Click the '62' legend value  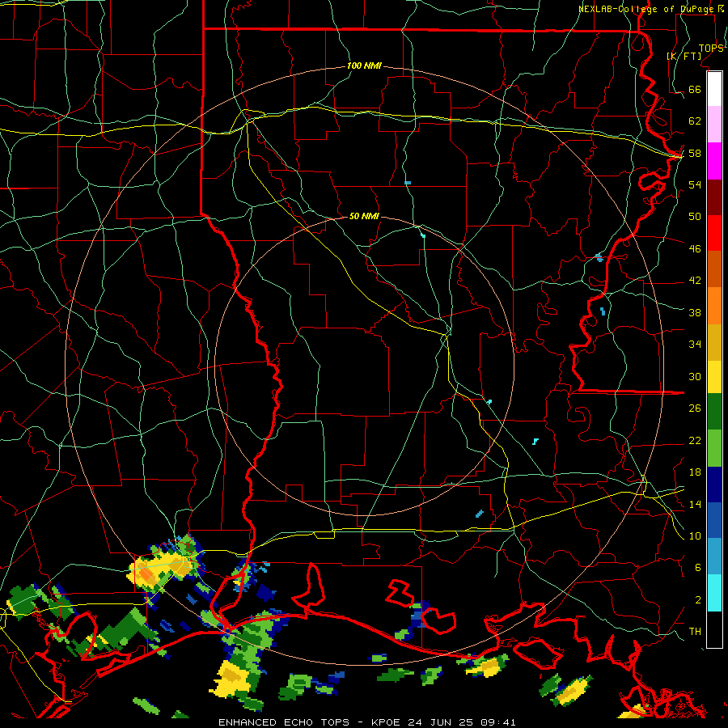(695, 121)
